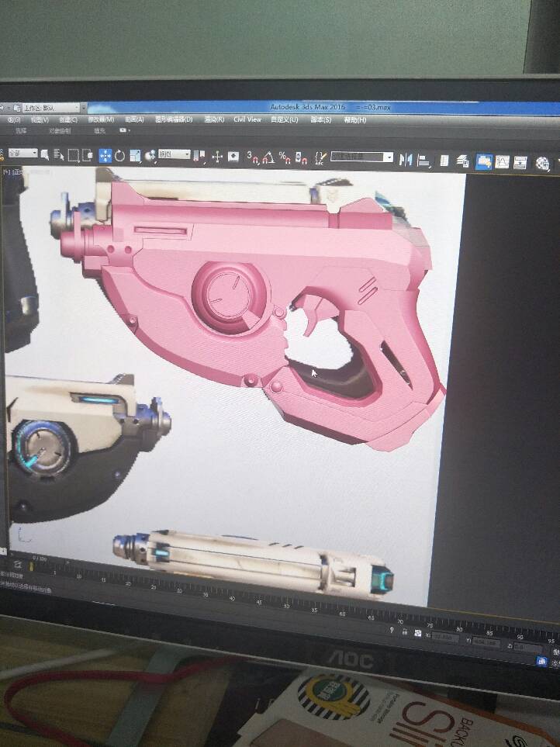Click the Align tool icon

pyautogui.click(x=423, y=161)
